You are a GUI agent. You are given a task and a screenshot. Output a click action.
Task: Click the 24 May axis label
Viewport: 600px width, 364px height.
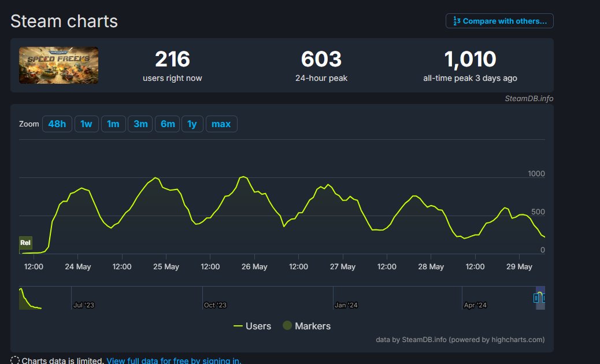[77, 267]
